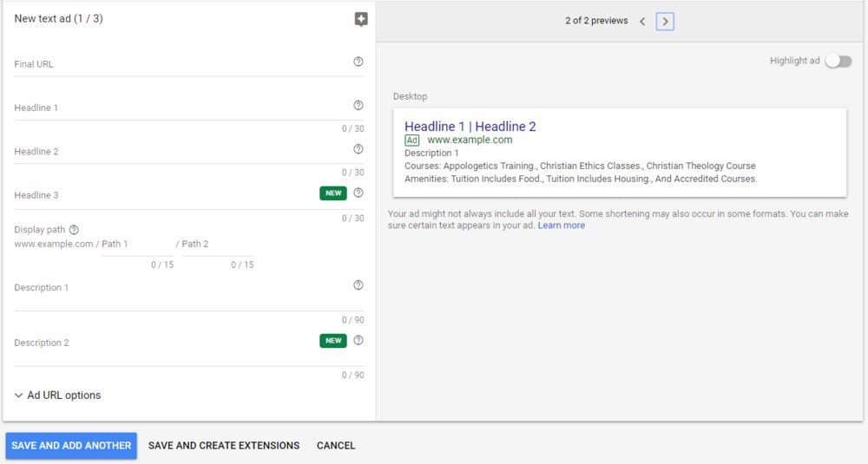Open the Headline 1 help icon

[358, 105]
